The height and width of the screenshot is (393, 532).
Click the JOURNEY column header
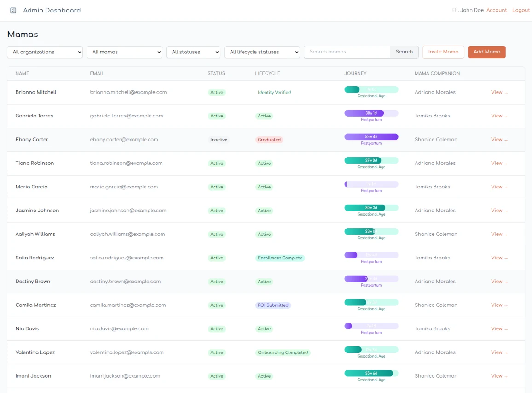pos(355,73)
